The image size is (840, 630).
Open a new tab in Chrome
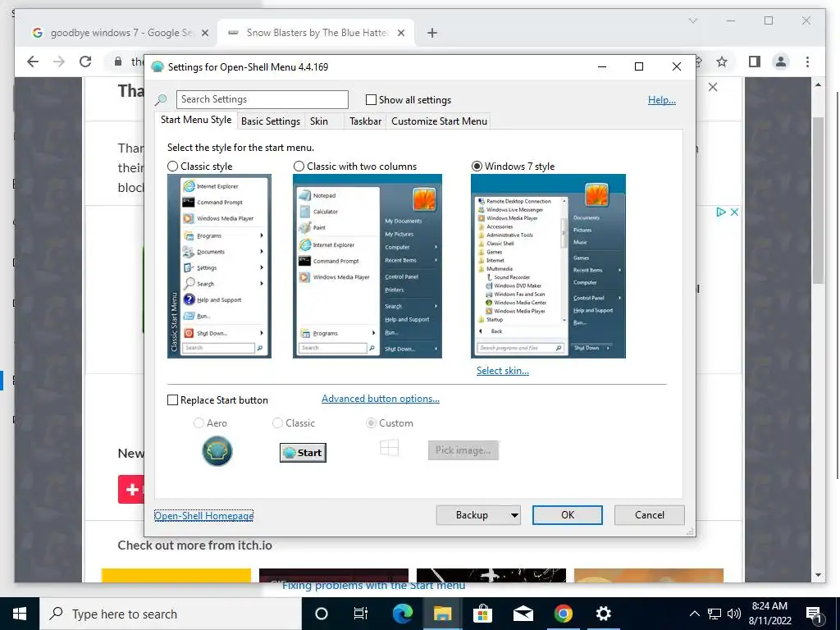pyautogui.click(x=432, y=33)
